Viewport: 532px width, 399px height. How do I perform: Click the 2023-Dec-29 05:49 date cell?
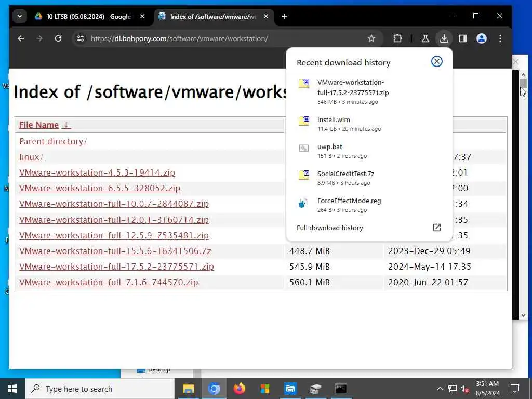(x=429, y=251)
